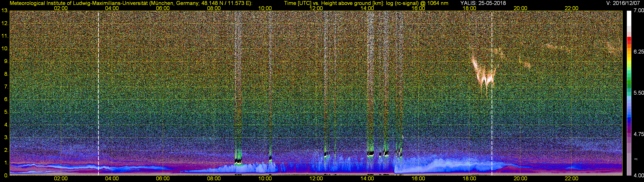
Task: Click the 4 km height axis label
Action: [x=6, y=125]
